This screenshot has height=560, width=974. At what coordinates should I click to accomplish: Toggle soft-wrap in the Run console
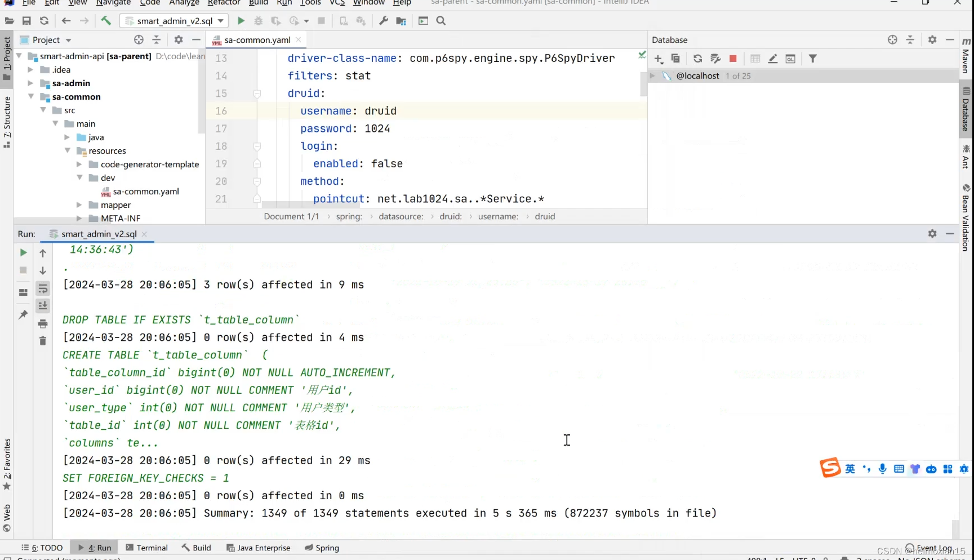coord(43,288)
